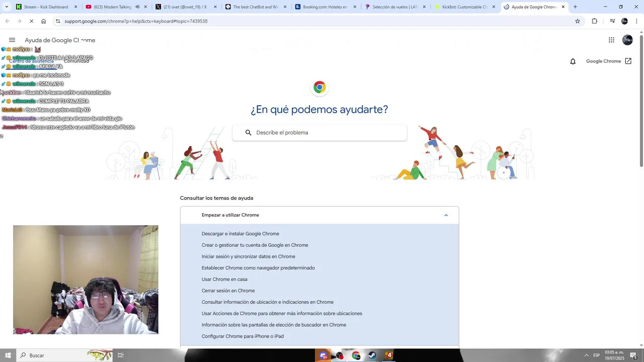Click the ESP language indicator
Image resolution: width=644 pixels, height=362 pixels.
(x=596, y=355)
